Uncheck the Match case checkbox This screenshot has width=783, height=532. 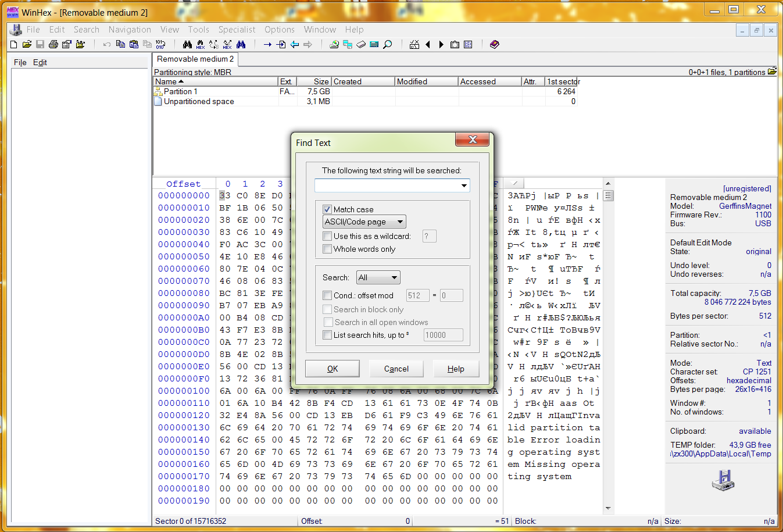click(x=327, y=209)
